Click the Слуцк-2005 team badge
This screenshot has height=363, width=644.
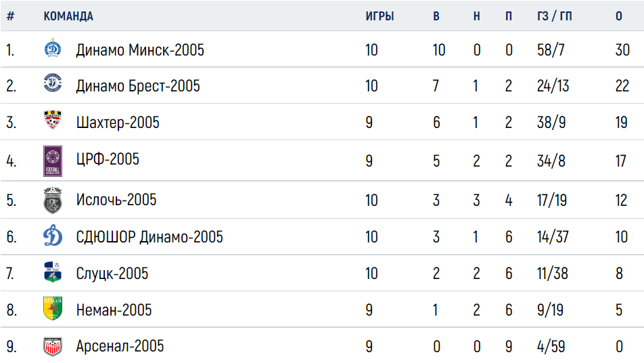pos(53,272)
